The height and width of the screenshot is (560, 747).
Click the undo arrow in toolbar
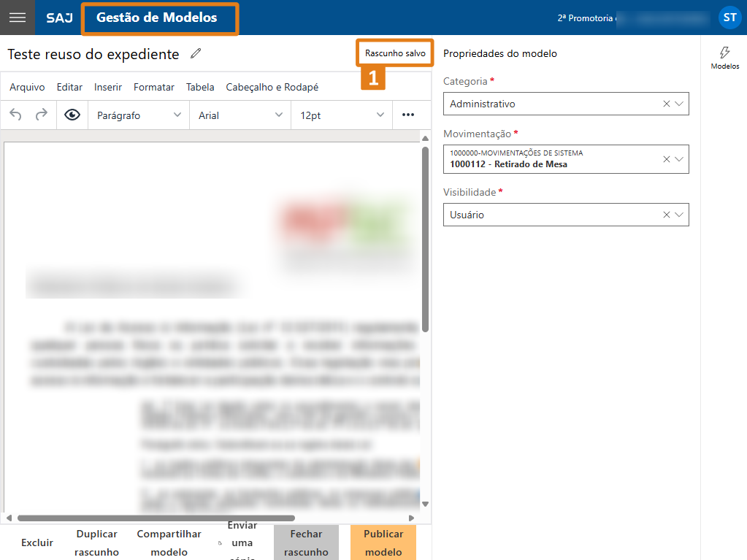(x=16, y=115)
